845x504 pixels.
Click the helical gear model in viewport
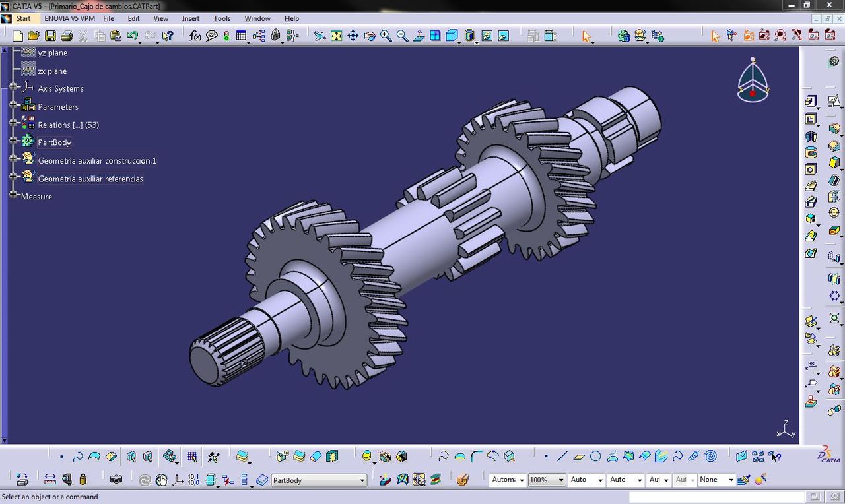click(x=426, y=237)
